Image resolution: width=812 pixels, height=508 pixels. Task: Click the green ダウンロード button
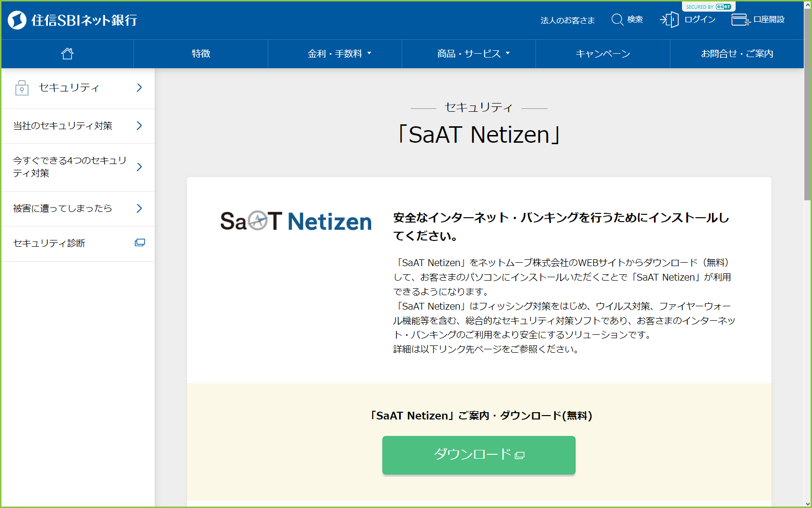pos(479,455)
